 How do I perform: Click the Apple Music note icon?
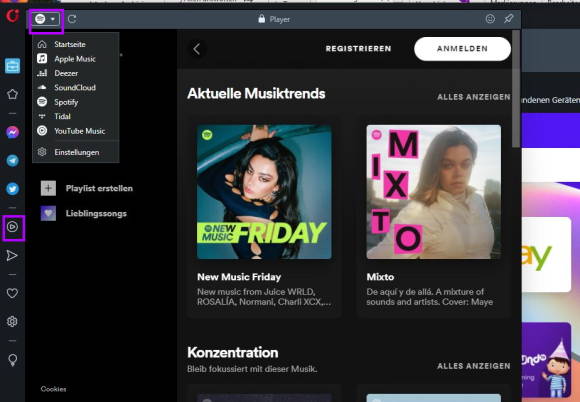coord(42,58)
